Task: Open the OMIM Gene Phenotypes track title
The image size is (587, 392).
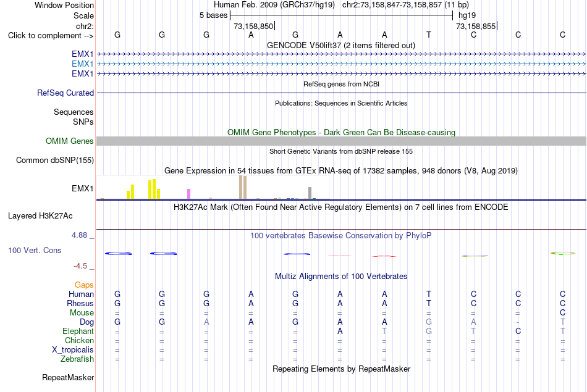Action: [x=341, y=132]
